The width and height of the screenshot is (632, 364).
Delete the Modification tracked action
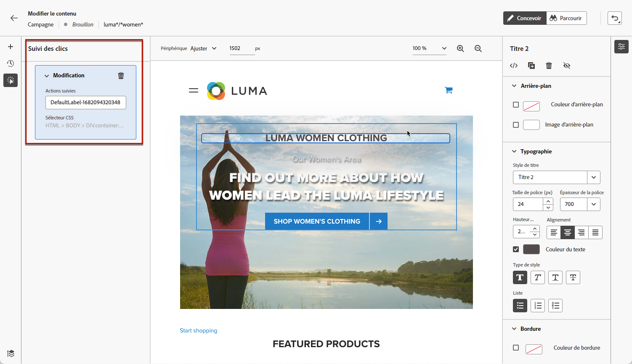pyautogui.click(x=121, y=76)
